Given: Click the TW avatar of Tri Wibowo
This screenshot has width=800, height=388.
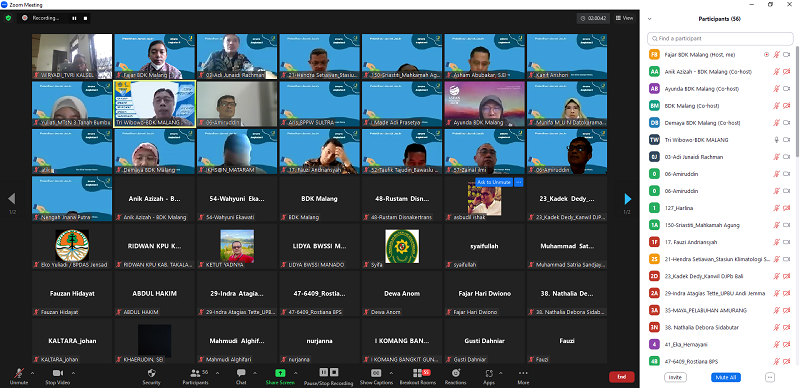Looking at the screenshot, I should point(654,140).
